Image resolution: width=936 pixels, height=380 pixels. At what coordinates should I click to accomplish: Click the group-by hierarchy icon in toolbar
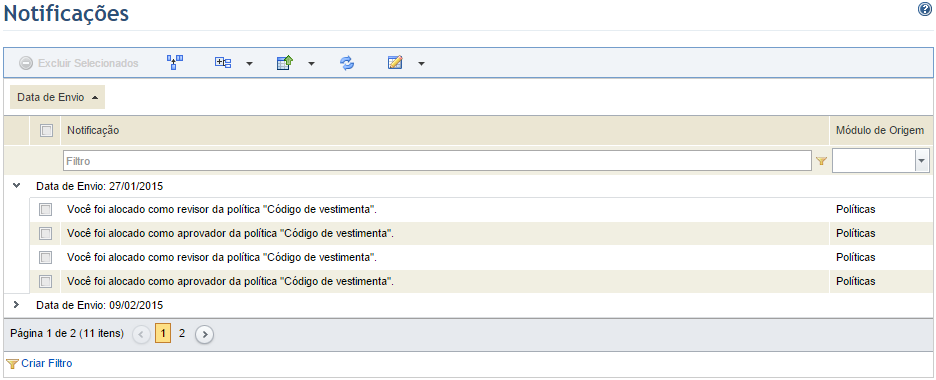pyautogui.click(x=175, y=63)
